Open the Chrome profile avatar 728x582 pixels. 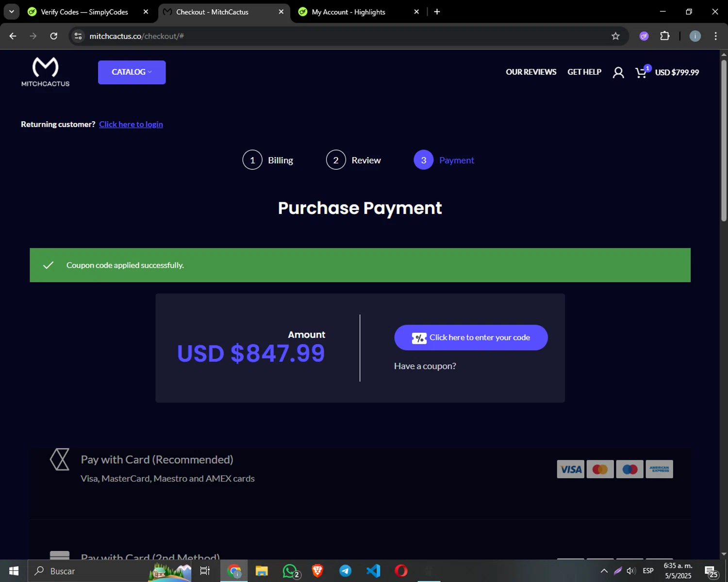pos(695,36)
